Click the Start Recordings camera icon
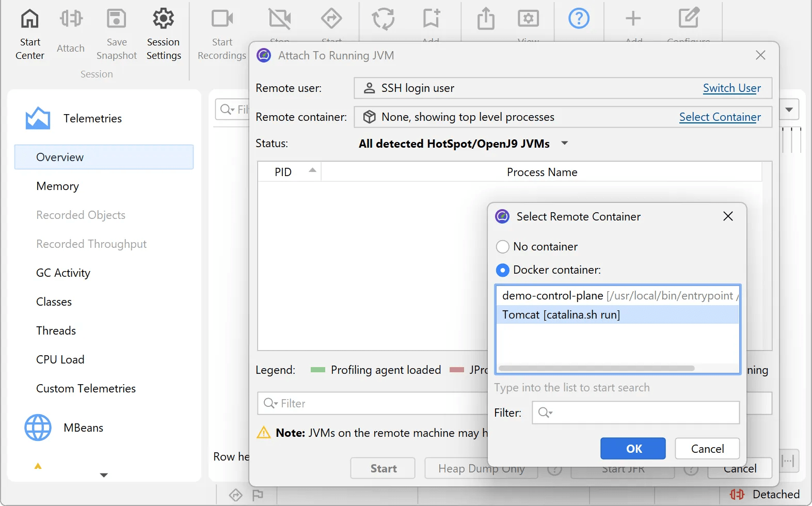The height and width of the screenshot is (506, 812). coord(222,19)
